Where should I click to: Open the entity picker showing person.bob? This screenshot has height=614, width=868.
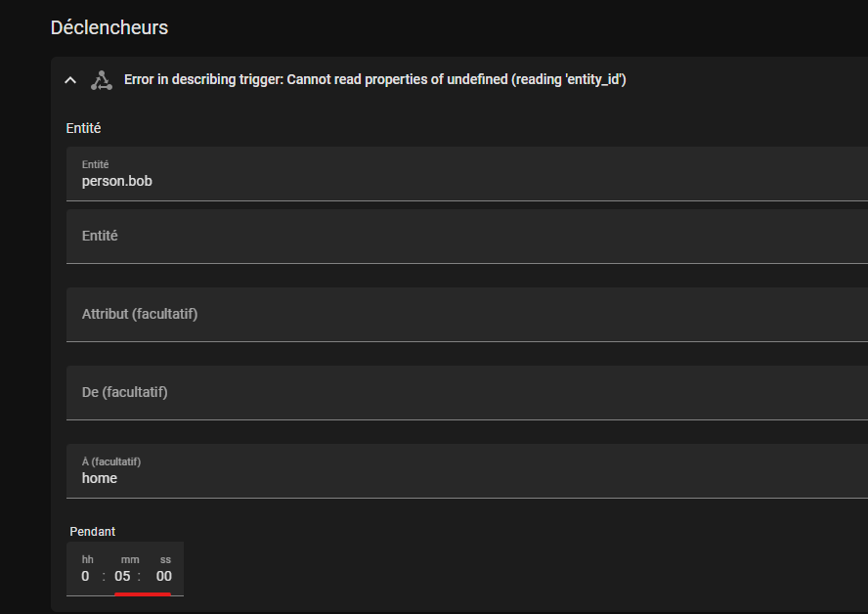467,174
